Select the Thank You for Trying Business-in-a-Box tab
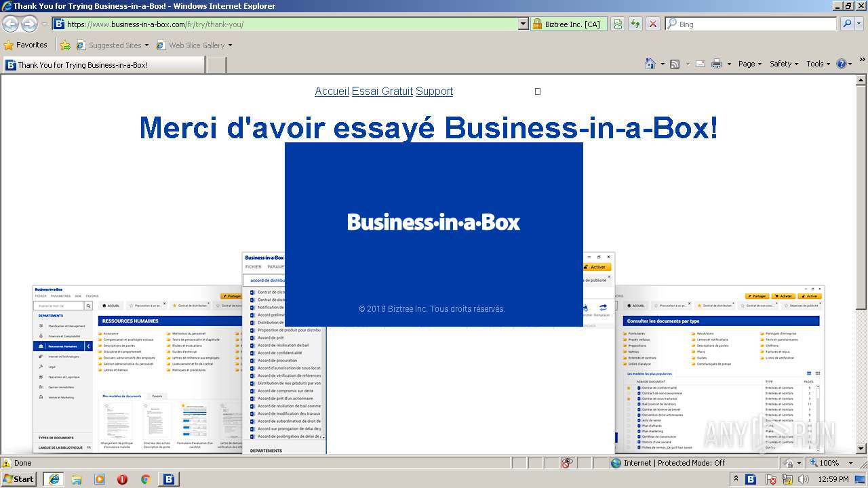The height and width of the screenshot is (488, 868). click(x=103, y=65)
